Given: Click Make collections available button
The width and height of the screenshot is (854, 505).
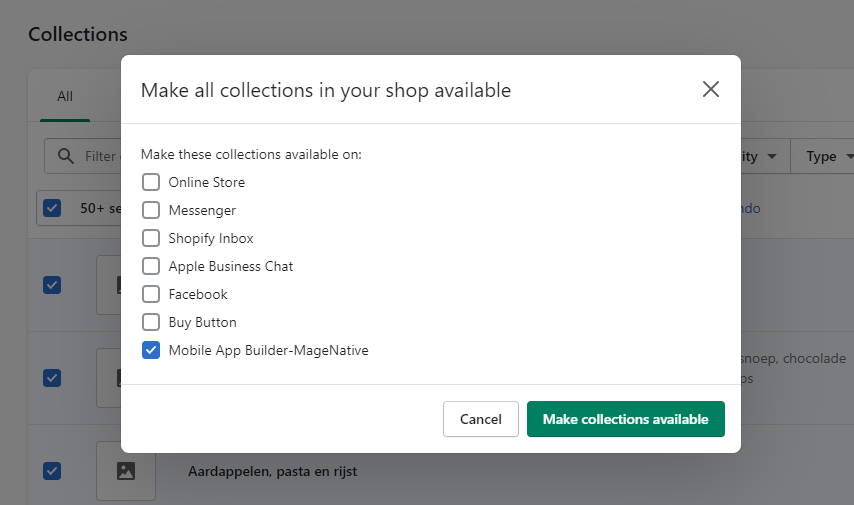Looking at the screenshot, I should (x=625, y=419).
